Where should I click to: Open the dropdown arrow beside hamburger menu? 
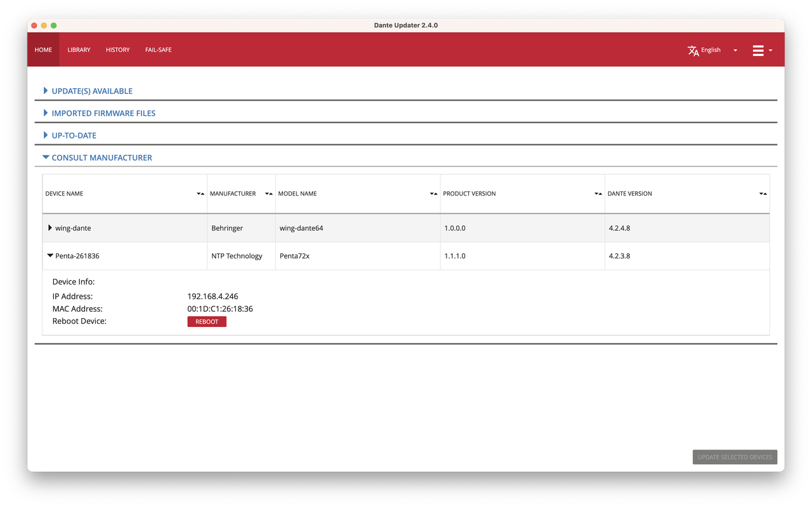coord(771,50)
